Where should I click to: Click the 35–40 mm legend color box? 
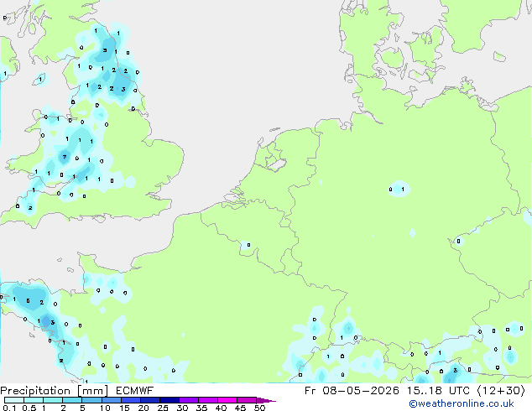pos(207,400)
